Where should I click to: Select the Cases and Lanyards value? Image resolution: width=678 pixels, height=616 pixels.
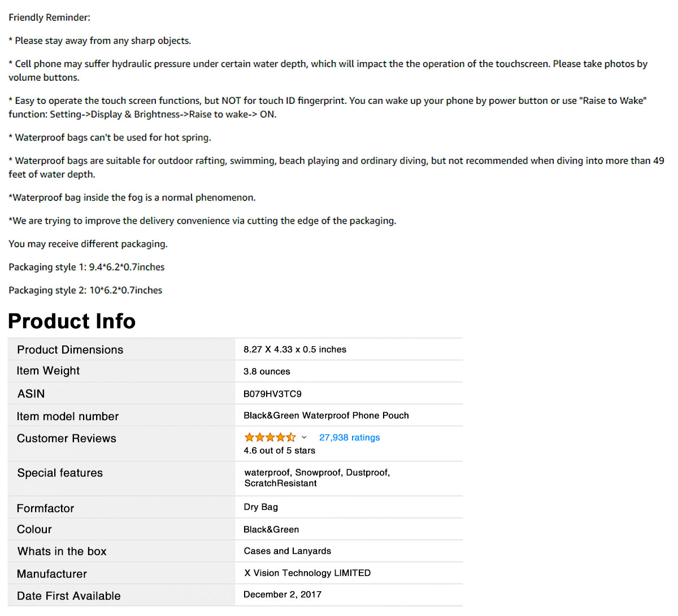point(287,551)
